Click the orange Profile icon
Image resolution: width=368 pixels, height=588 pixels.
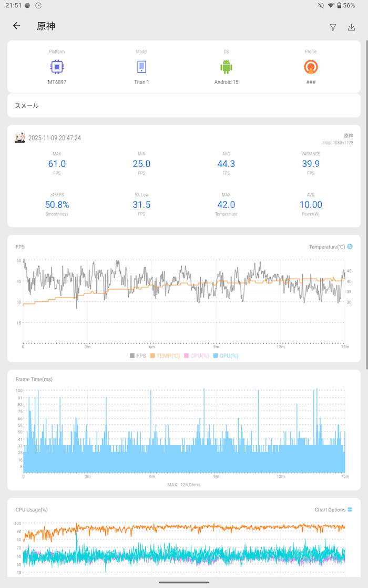[x=311, y=67]
